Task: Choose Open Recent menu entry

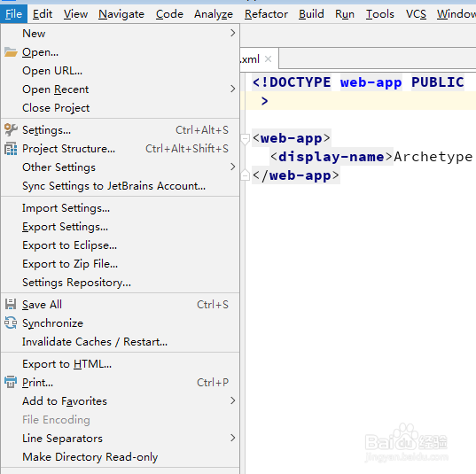Action: (121, 89)
